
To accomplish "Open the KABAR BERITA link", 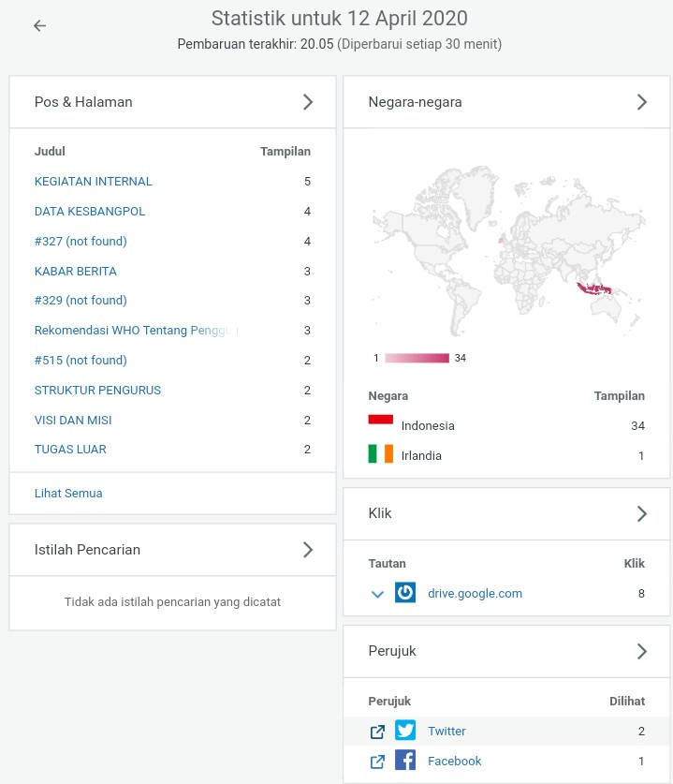I will point(76,272).
